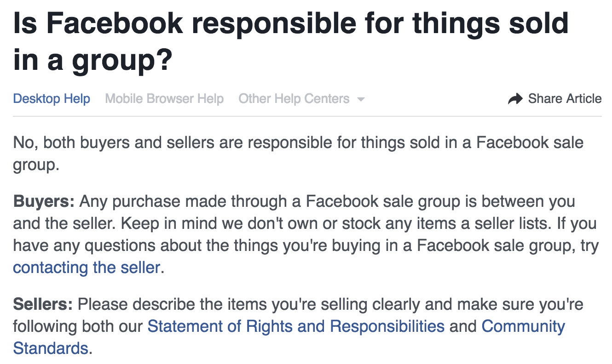The width and height of the screenshot is (612, 364).
Task: Open the Community Standards link
Action: click(523, 326)
